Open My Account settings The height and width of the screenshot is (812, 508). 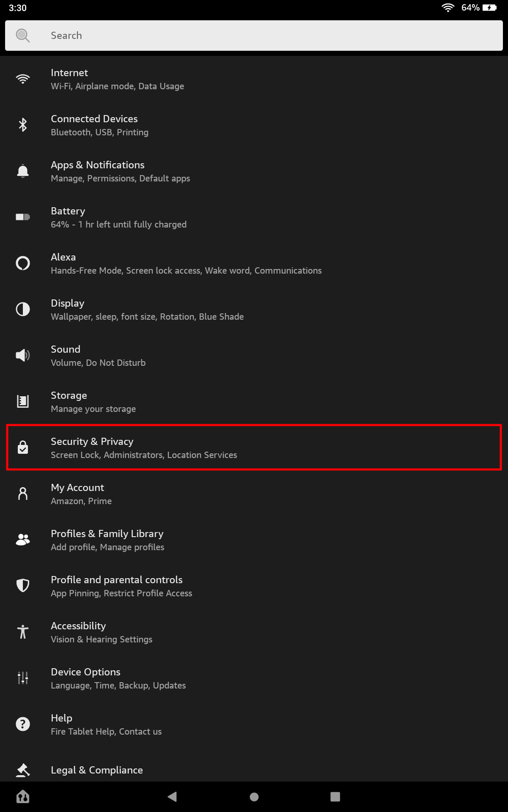coord(81,494)
